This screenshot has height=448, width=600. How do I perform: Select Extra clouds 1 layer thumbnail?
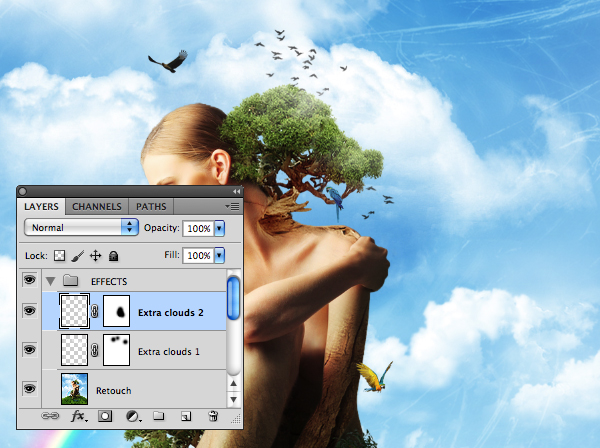tap(74, 350)
